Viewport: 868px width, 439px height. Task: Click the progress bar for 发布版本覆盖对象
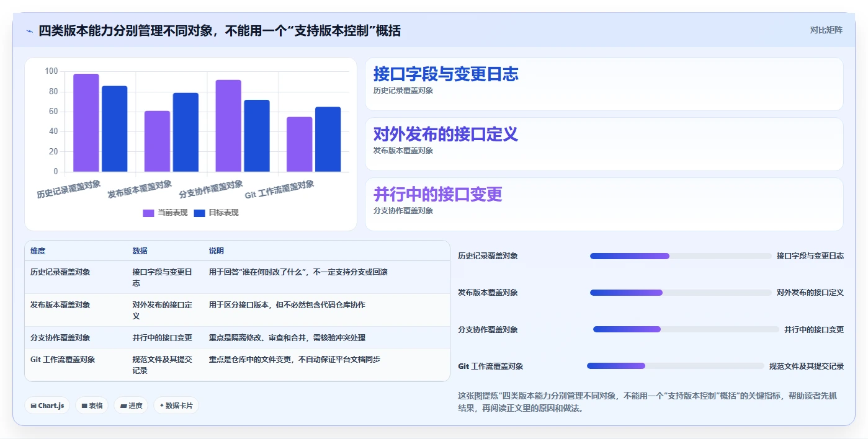point(681,293)
